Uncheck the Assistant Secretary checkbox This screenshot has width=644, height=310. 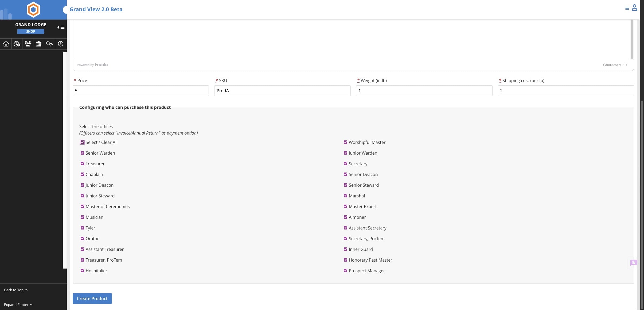point(345,228)
